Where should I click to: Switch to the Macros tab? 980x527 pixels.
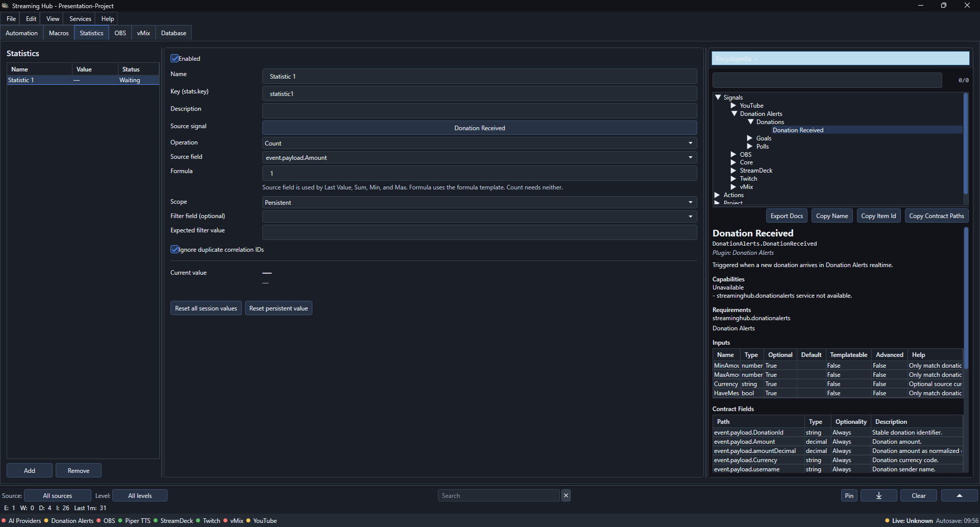tap(59, 33)
